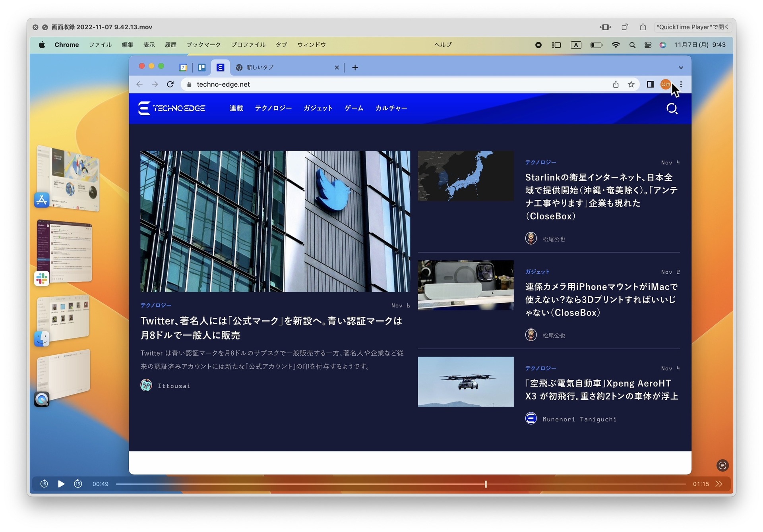Image resolution: width=763 pixels, height=532 pixels.
Task: Open the ブックマーク menu
Action: 203,45
